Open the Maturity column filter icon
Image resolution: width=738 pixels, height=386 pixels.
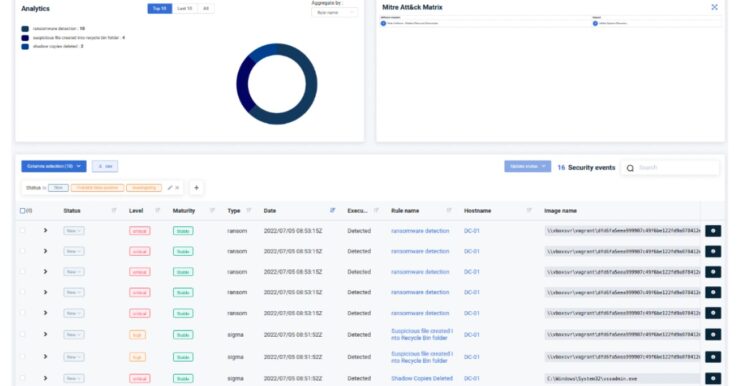tap(212, 210)
